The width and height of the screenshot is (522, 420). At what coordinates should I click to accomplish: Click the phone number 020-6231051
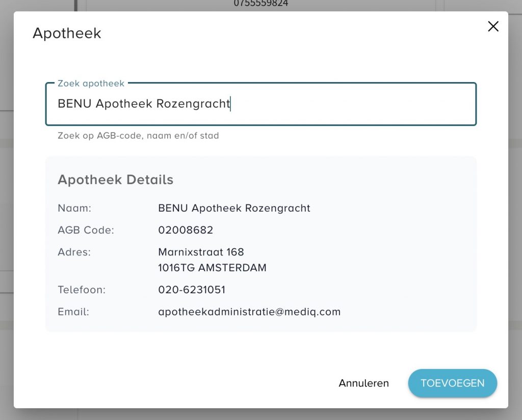(x=192, y=290)
